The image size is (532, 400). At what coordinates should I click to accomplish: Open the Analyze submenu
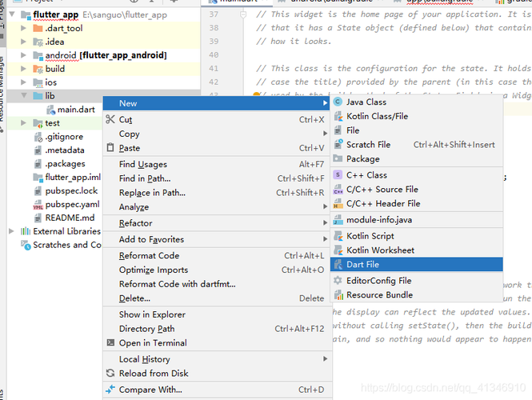(x=217, y=206)
